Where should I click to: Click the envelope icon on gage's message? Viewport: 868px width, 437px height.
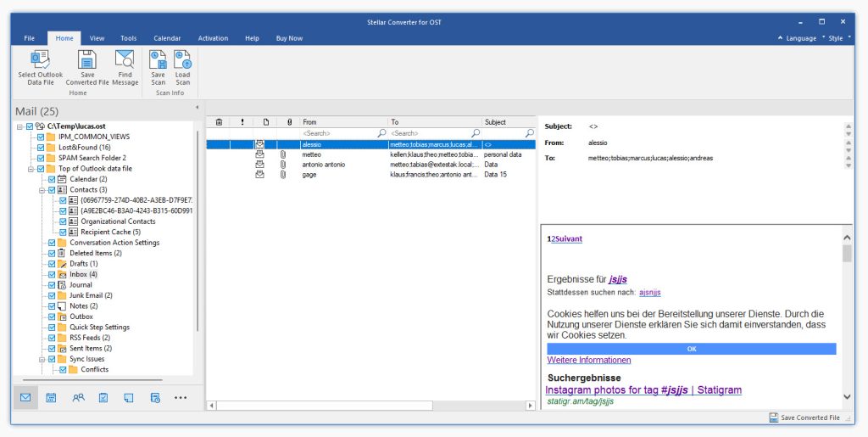point(259,175)
